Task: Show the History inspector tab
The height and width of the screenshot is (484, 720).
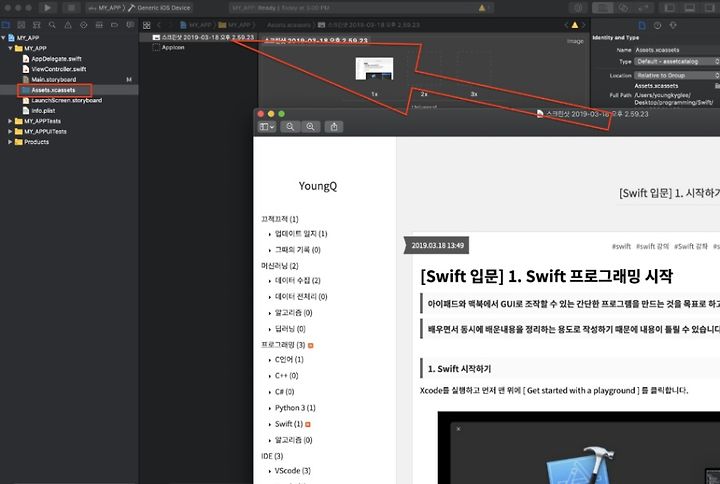Action: [x=658, y=25]
